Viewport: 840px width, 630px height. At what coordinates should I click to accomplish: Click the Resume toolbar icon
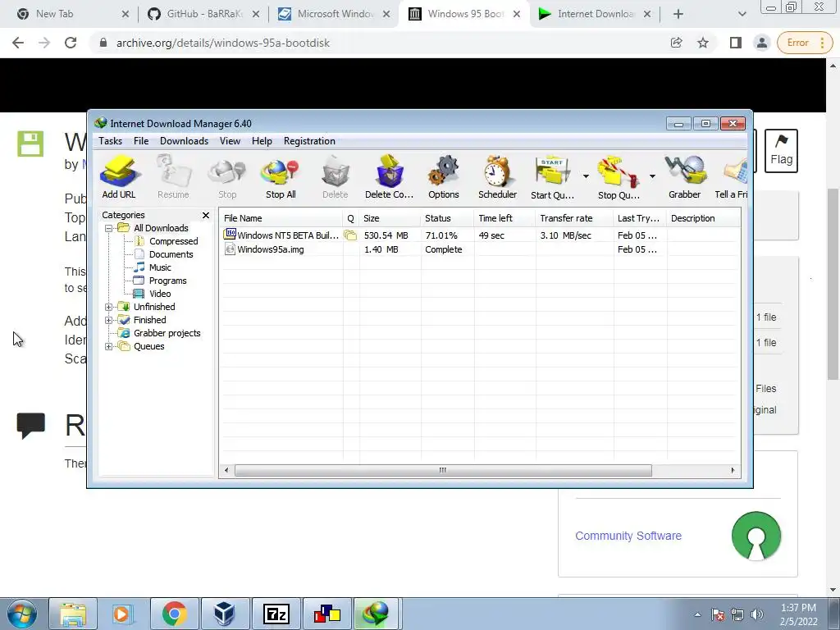coord(173,177)
